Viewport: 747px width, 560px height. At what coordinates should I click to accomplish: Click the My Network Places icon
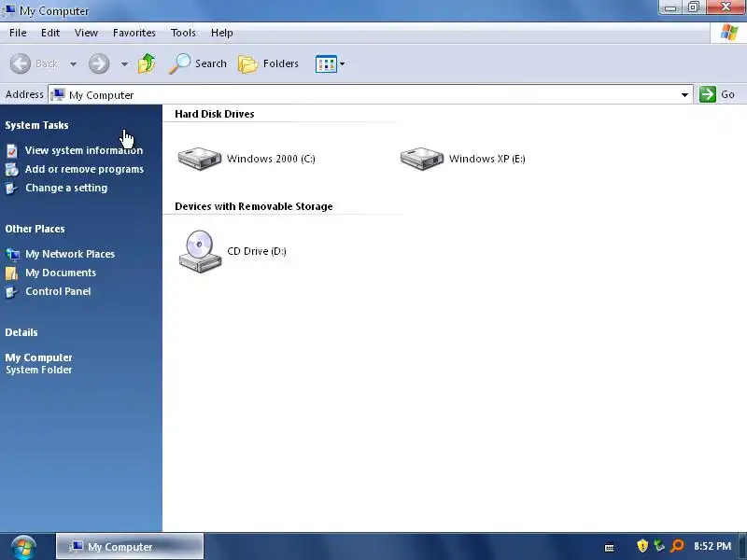pyautogui.click(x=12, y=254)
